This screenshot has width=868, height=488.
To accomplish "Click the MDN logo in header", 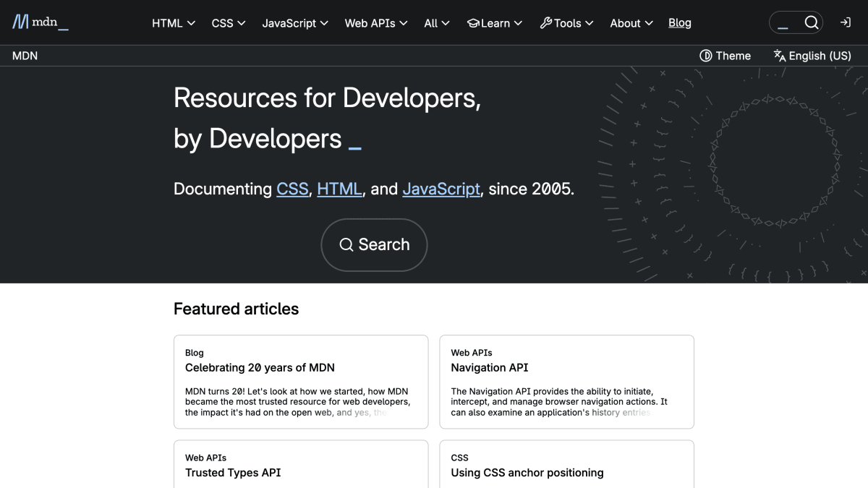I will (x=41, y=22).
